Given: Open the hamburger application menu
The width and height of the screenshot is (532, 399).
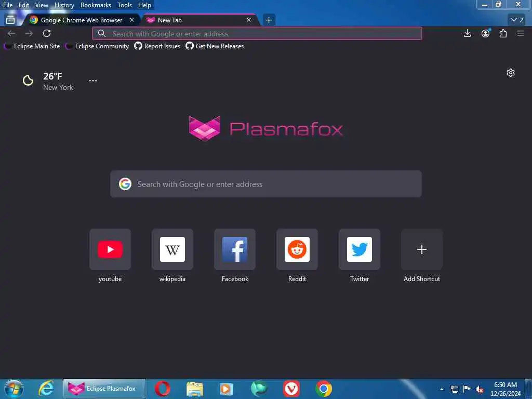Looking at the screenshot, I should click(x=521, y=33).
